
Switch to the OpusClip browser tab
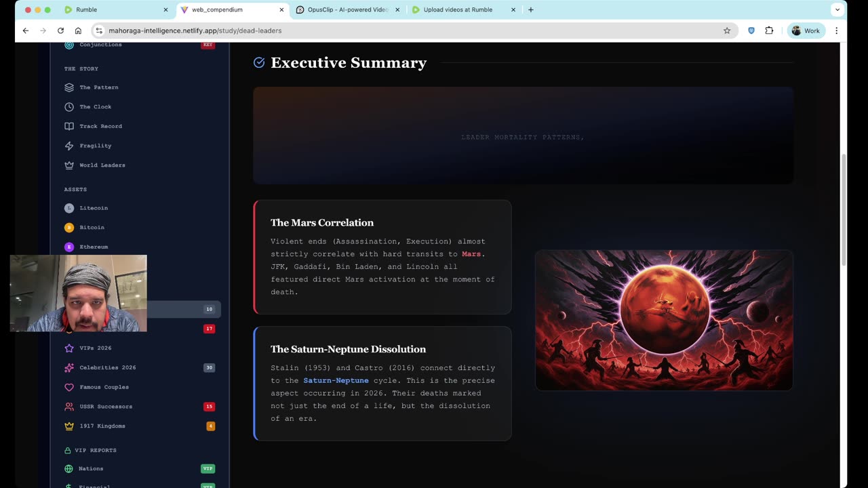click(x=349, y=10)
